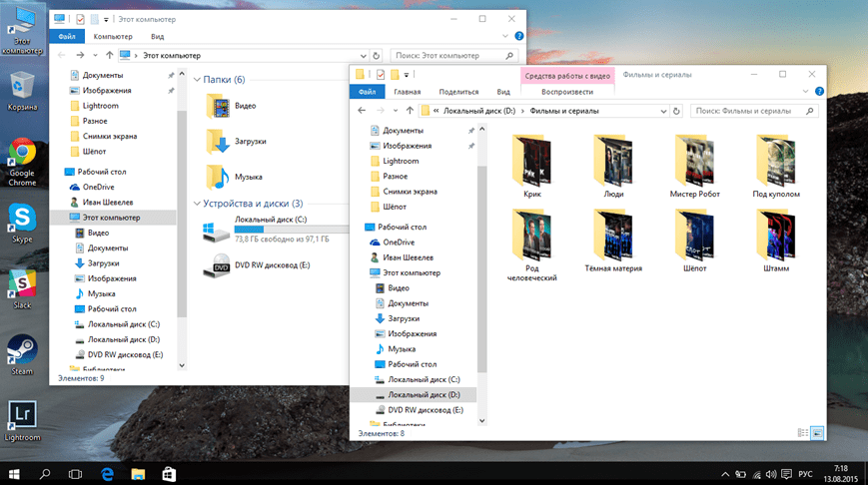The width and height of the screenshot is (868, 485).
Task: Open the Windows Store taskbar icon
Action: tap(169, 473)
